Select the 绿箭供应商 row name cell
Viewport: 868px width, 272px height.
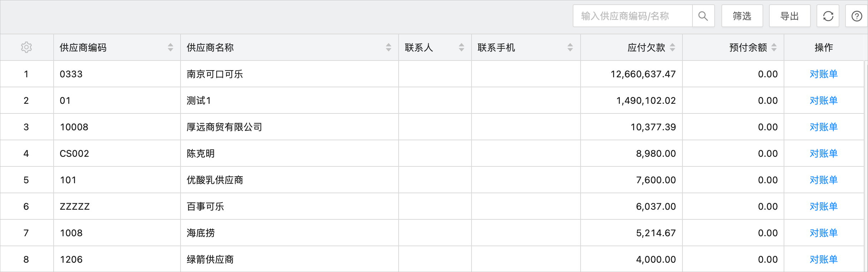point(210,259)
